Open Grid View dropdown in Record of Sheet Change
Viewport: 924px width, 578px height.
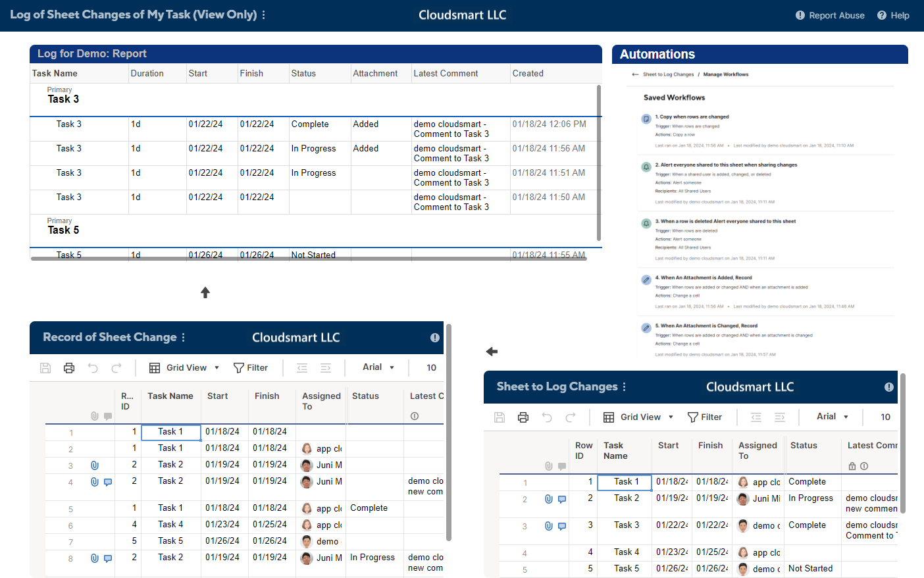click(184, 368)
